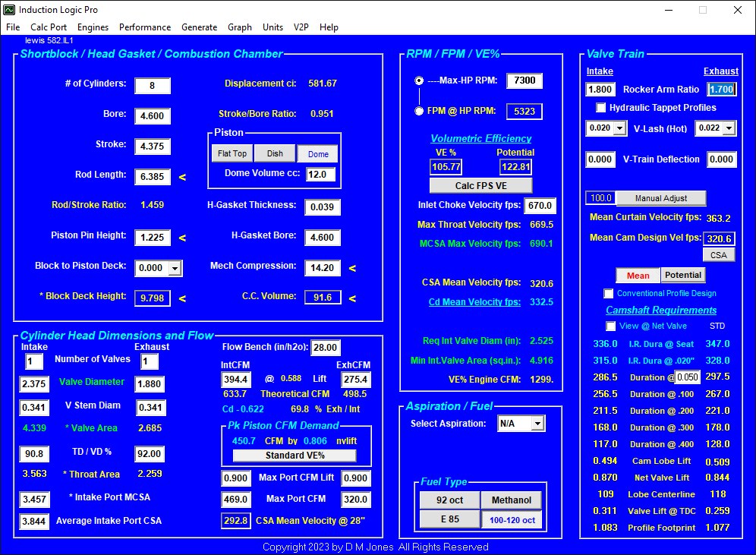The width and height of the screenshot is (756, 555).
Task: Open the Help menu
Action: click(x=329, y=27)
